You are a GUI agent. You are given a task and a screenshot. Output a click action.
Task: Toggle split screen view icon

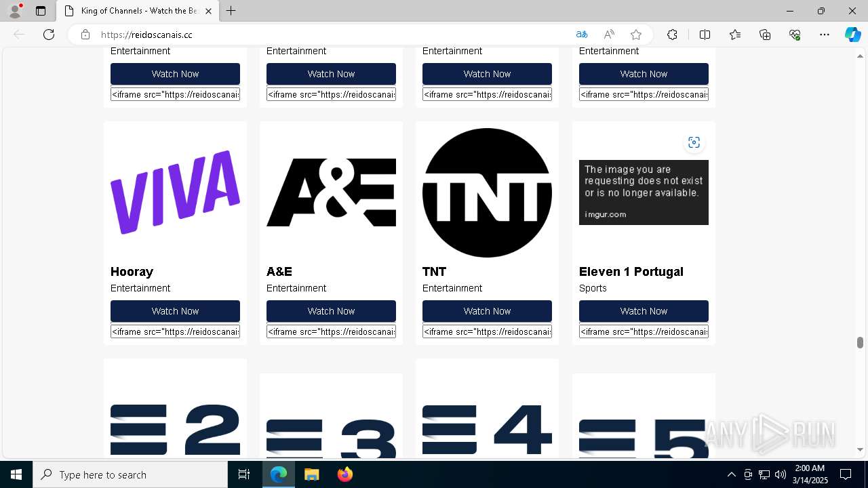(705, 35)
